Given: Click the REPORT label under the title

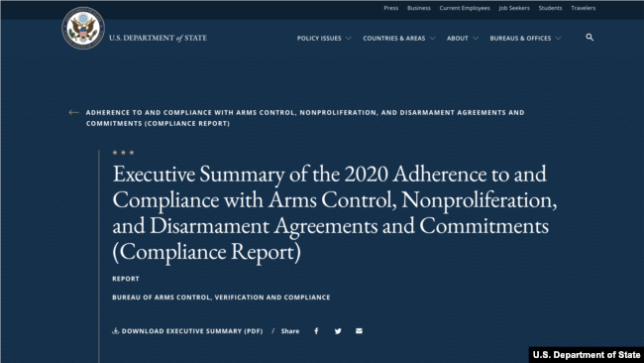Looking at the screenshot, I should pos(126,279).
